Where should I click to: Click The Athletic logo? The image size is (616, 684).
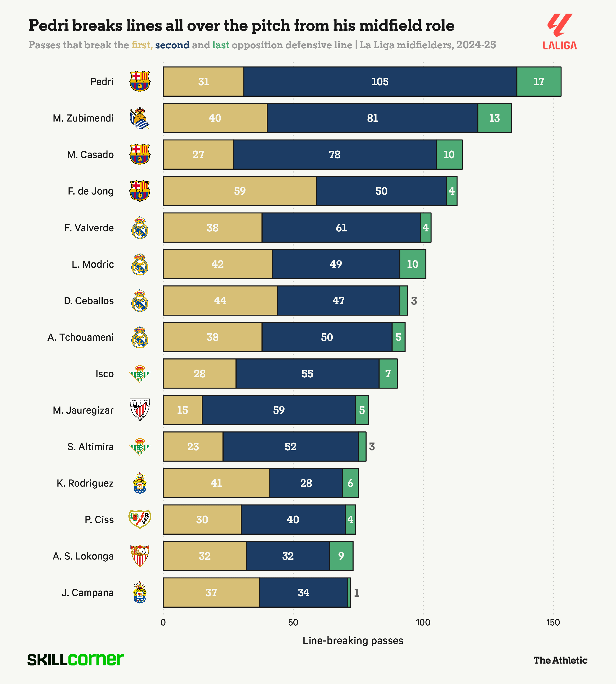[560, 660]
